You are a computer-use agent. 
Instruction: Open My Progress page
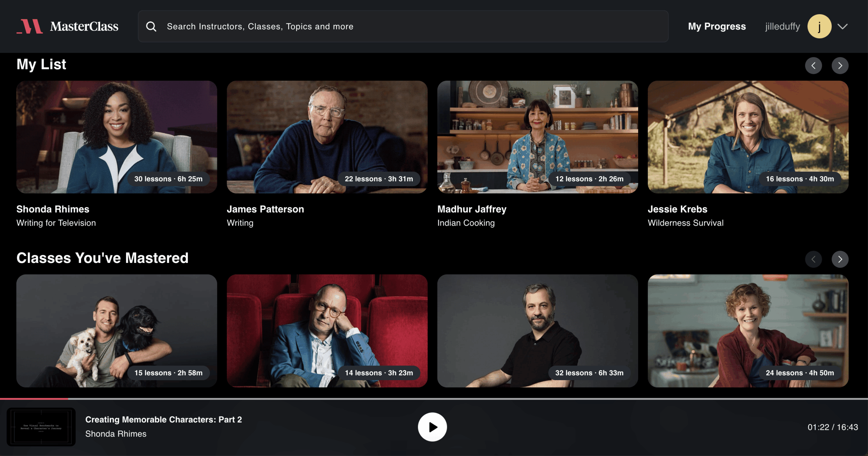717,26
